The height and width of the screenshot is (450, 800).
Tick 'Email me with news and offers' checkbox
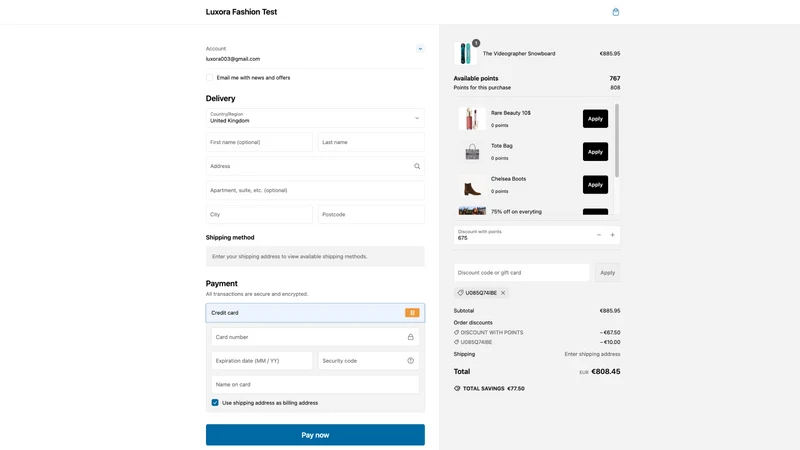pos(209,78)
